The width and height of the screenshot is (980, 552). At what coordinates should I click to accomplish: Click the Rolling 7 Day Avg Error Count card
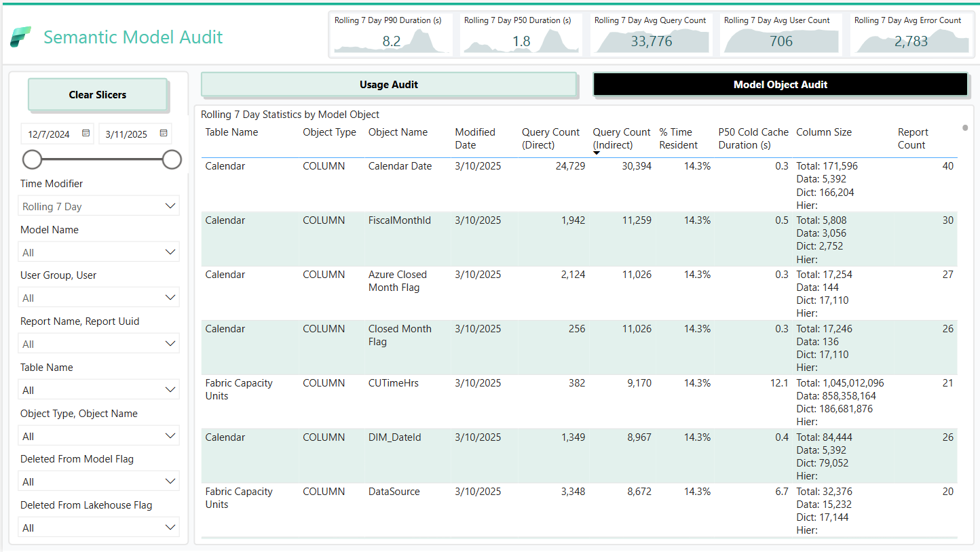click(911, 34)
